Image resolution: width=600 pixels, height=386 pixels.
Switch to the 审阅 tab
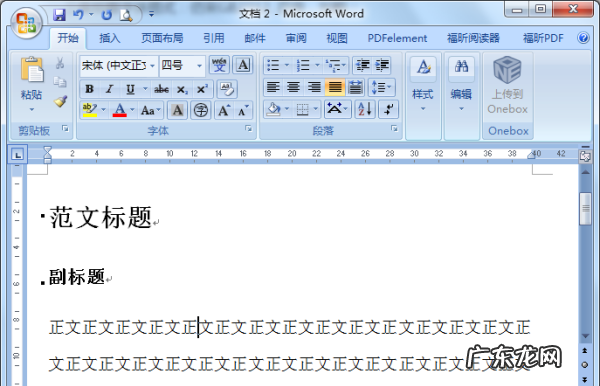click(296, 38)
